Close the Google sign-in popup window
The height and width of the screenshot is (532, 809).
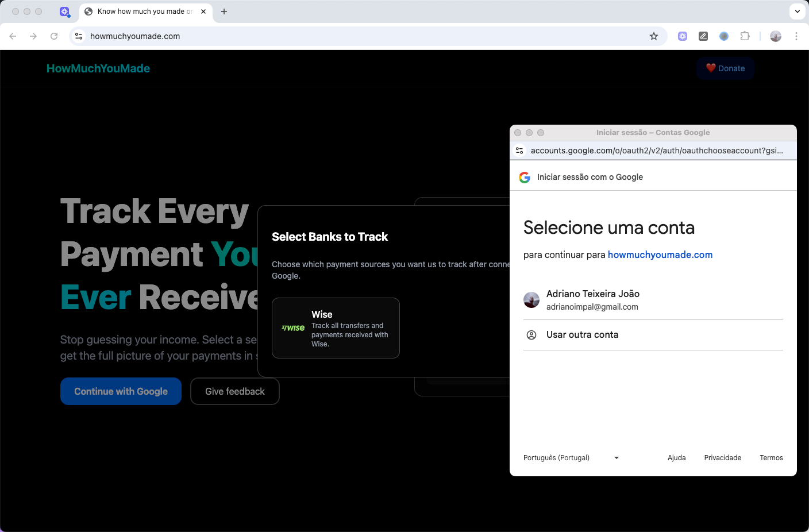[x=518, y=133]
